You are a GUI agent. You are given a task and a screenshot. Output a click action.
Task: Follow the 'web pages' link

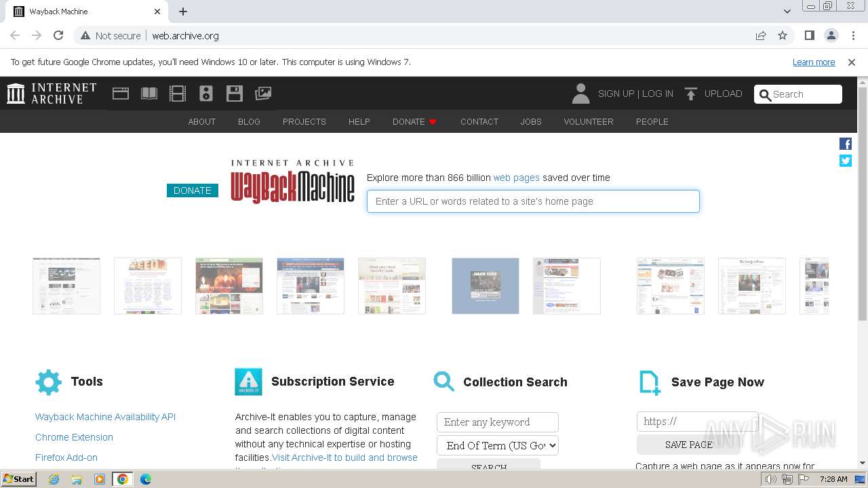(517, 178)
